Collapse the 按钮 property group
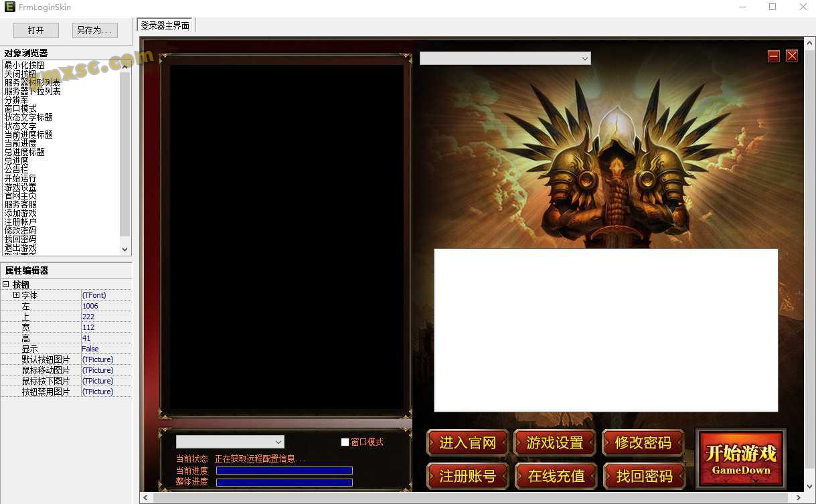This screenshot has width=816, height=504. (x=6, y=284)
